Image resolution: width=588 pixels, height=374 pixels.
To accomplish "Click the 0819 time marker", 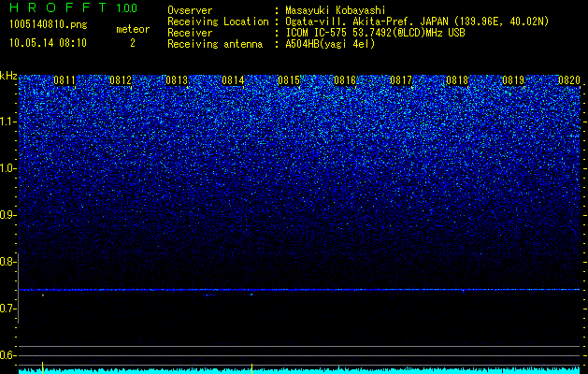I will pyautogui.click(x=513, y=80).
